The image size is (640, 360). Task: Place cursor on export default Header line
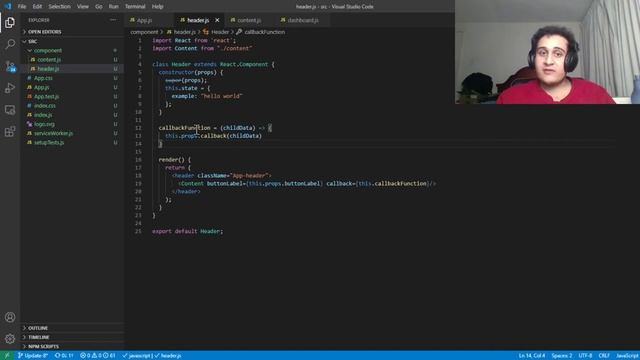pyautogui.click(x=187, y=231)
